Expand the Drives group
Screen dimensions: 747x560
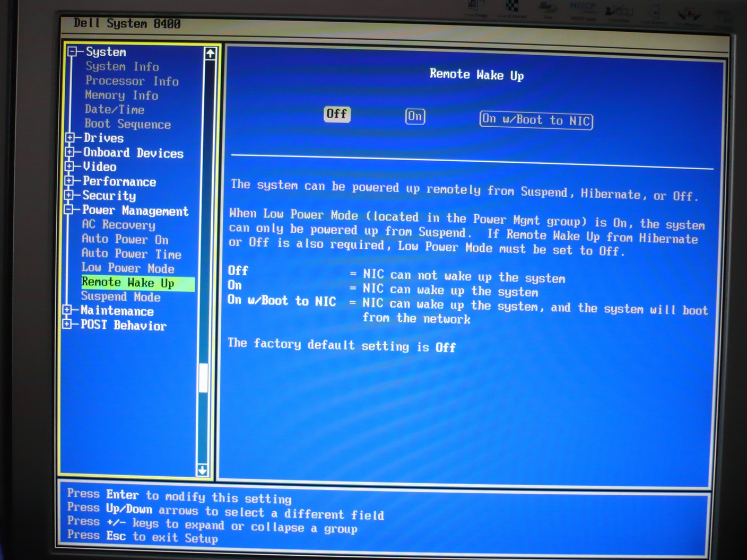70,138
